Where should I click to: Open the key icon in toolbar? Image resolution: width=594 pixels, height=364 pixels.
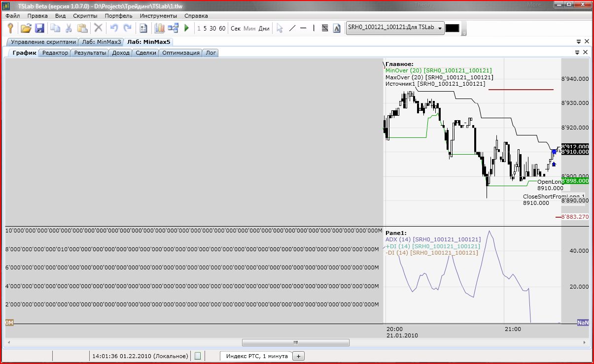point(10,28)
